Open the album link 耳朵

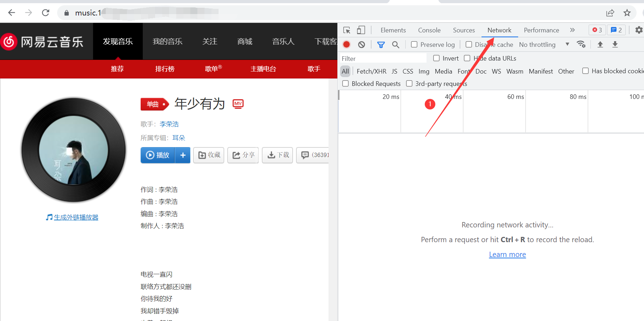pyautogui.click(x=179, y=138)
